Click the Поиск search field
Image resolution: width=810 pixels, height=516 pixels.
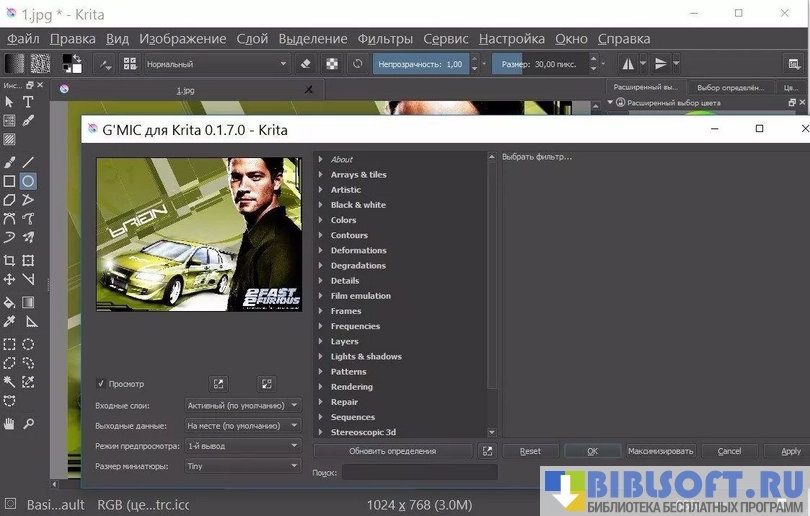click(419, 472)
